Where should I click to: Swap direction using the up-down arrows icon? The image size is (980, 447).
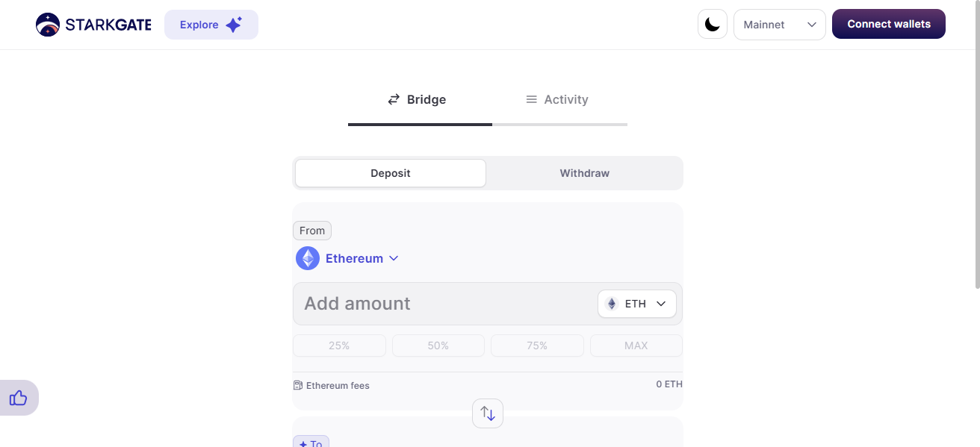click(488, 413)
